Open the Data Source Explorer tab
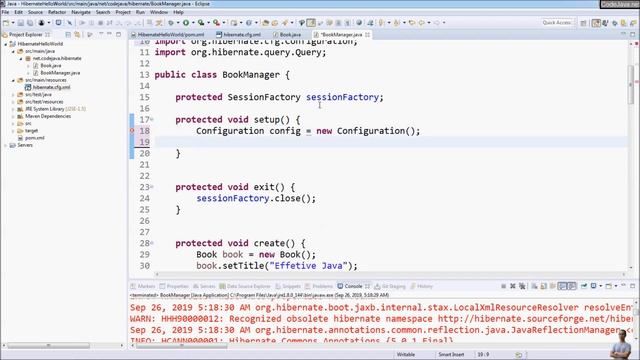 (245, 287)
